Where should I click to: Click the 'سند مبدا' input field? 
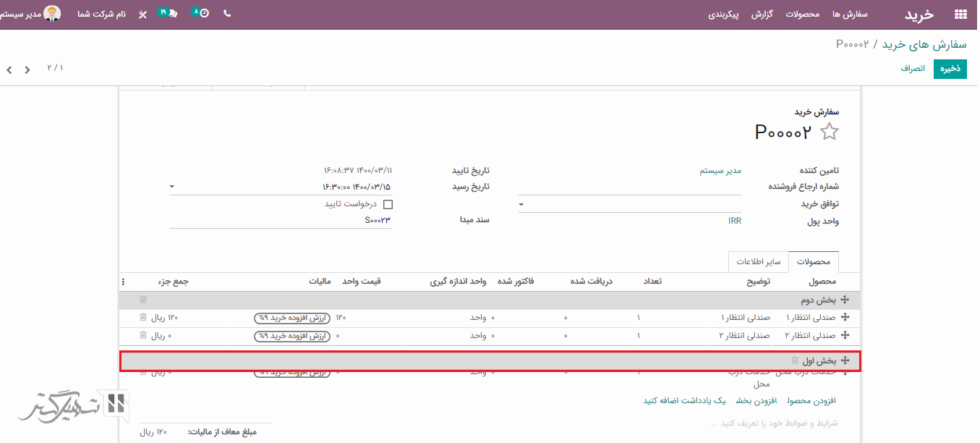coord(281,220)
